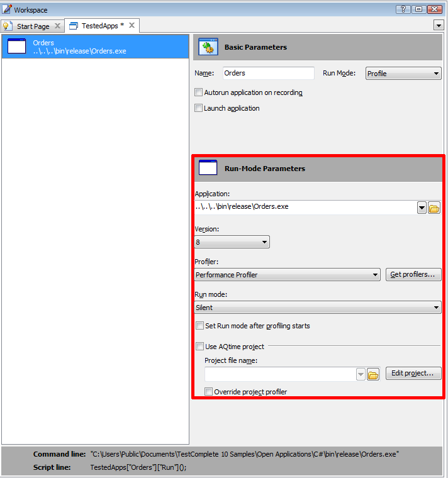Click the Workspace help question mark button
This screenshot has width=448, height=478.
(403, 9)
